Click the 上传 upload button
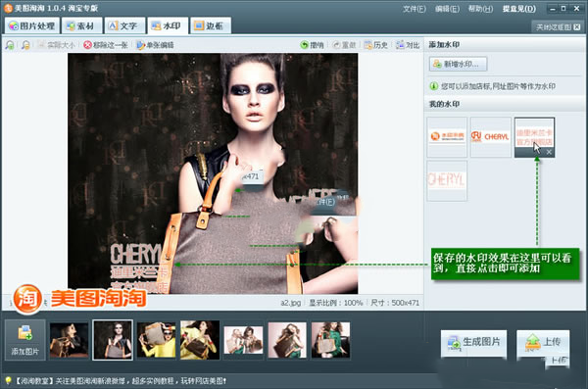This screenshot has height=389, width=588. 543,343
